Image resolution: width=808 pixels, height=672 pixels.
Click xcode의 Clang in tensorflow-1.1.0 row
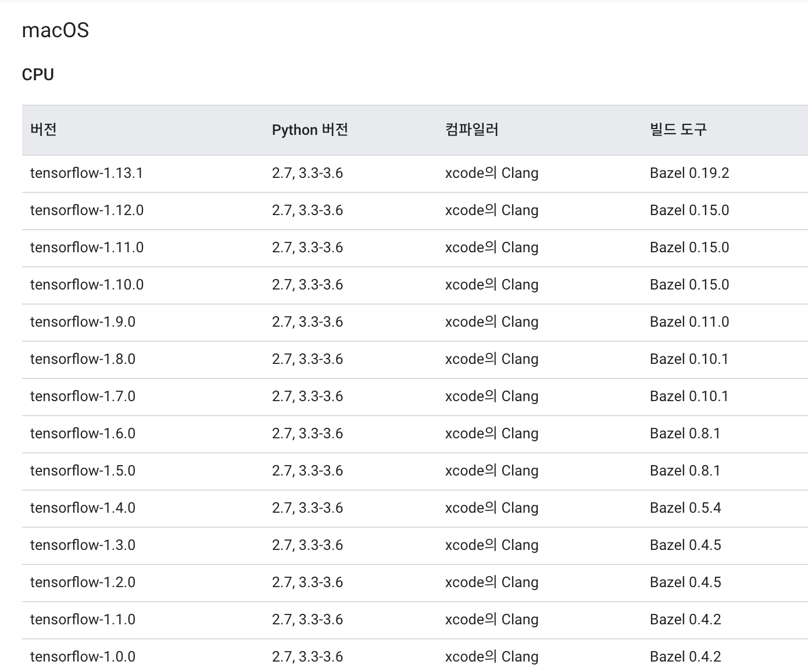(492, 620)
